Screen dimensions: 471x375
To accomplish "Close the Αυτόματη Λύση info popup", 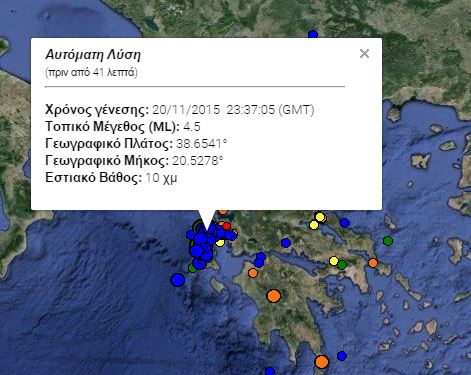I will coord(364,53).
